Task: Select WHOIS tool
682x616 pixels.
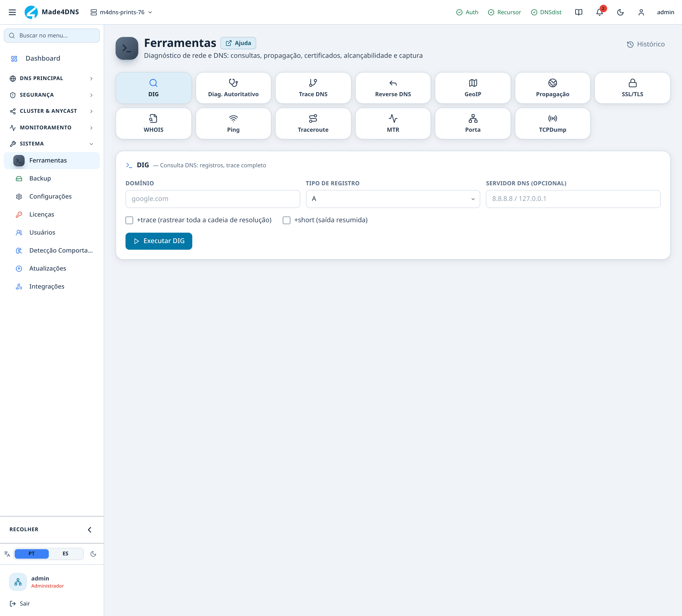Action: (154, 123)
